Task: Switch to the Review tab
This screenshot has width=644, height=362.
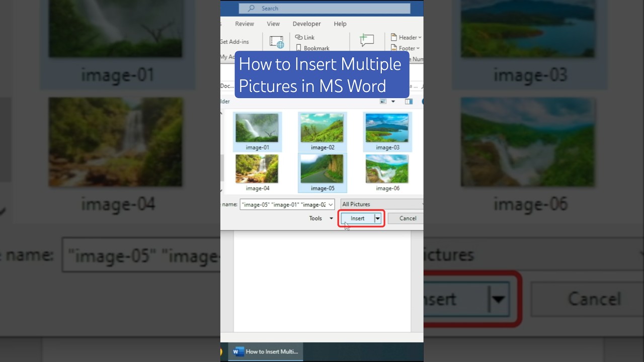Action: (x=245, y=24)
